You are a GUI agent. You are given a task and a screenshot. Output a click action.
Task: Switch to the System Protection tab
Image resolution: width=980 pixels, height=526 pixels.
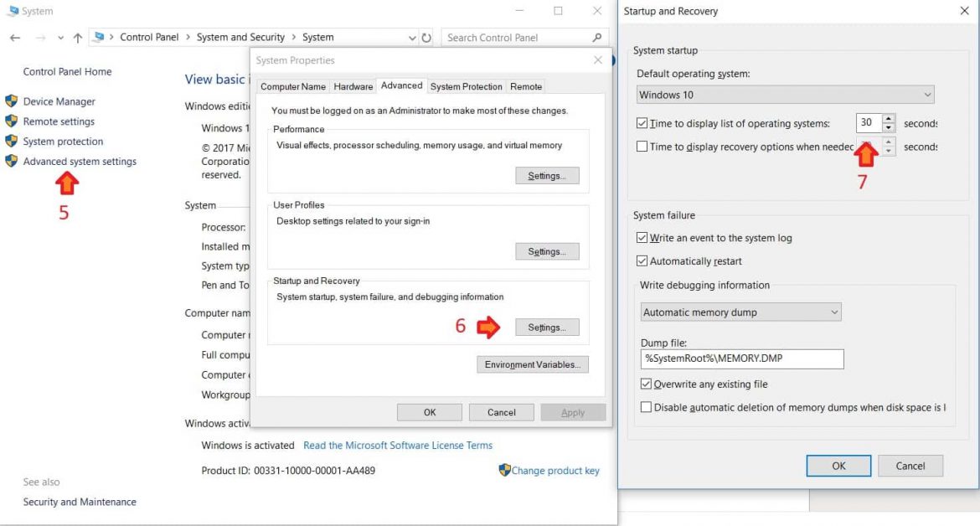[x=466, y=85]
